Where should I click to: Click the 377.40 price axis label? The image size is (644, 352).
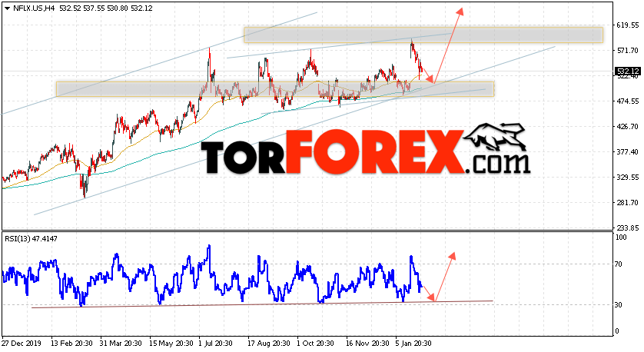[628, 152]
